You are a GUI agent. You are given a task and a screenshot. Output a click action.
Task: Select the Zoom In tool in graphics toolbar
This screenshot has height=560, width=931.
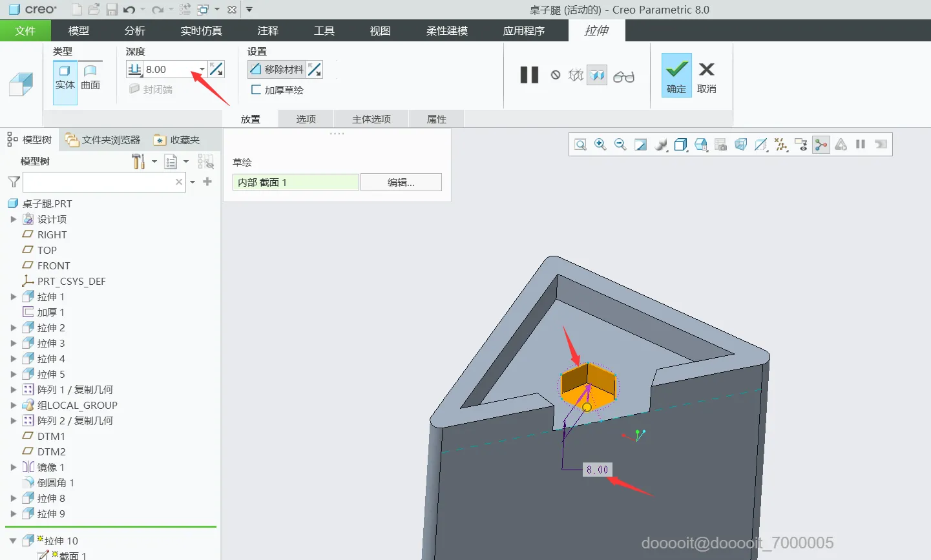600,144
